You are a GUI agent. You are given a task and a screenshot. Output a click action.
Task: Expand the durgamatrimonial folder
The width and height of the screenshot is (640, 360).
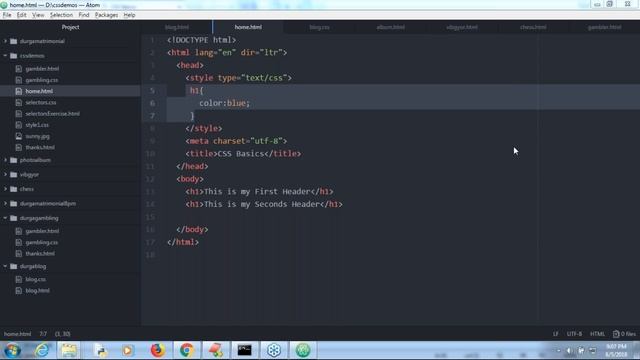pos(6,41)
